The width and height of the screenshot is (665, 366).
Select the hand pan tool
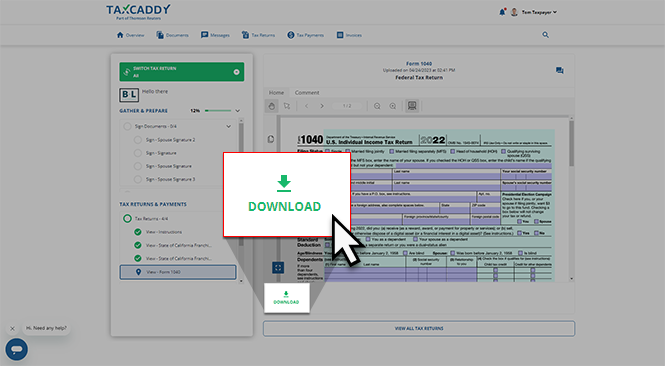(x=271, y=106)
